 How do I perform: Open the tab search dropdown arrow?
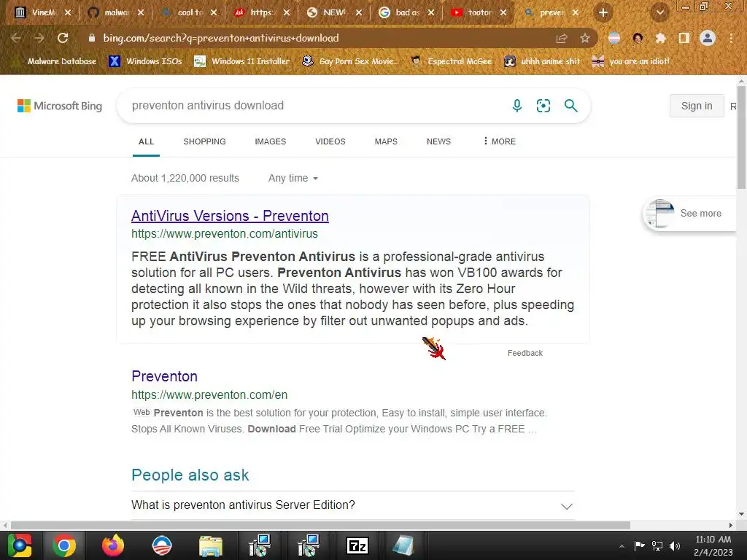click(660, 13)
